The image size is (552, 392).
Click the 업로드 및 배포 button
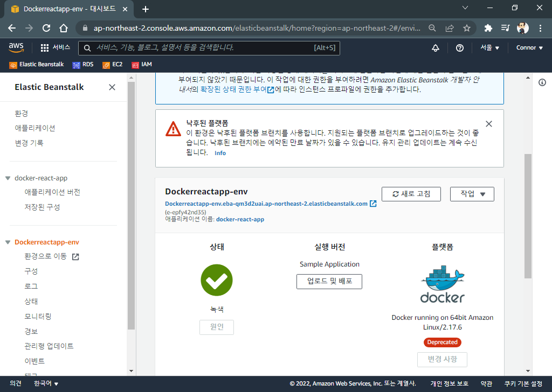329,281
